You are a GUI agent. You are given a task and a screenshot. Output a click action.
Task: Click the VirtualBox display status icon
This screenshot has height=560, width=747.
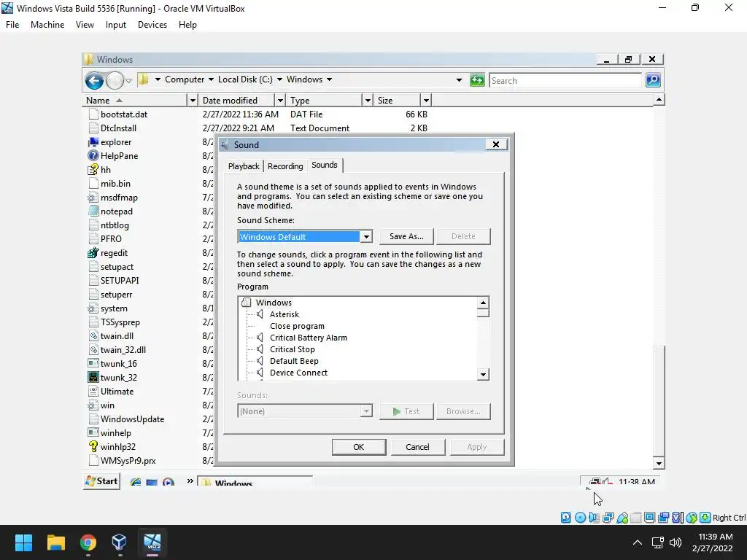[x=649, y=518]
